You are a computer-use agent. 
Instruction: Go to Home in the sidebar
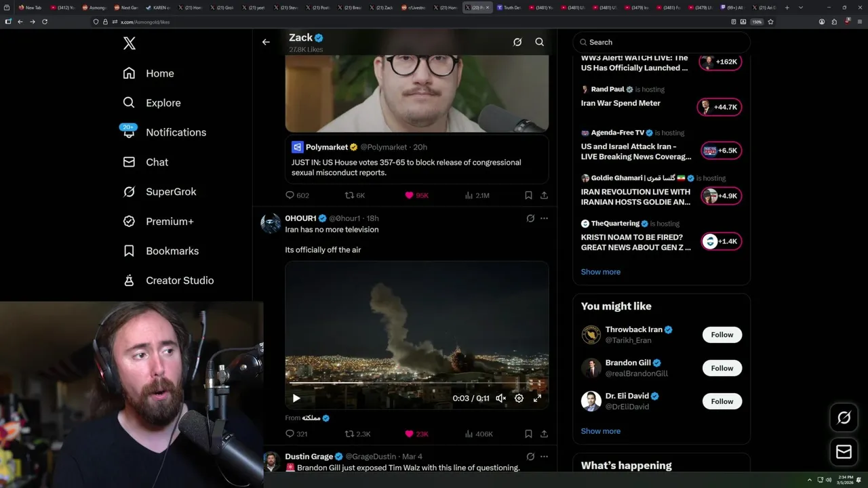click(x=149, y=73)
